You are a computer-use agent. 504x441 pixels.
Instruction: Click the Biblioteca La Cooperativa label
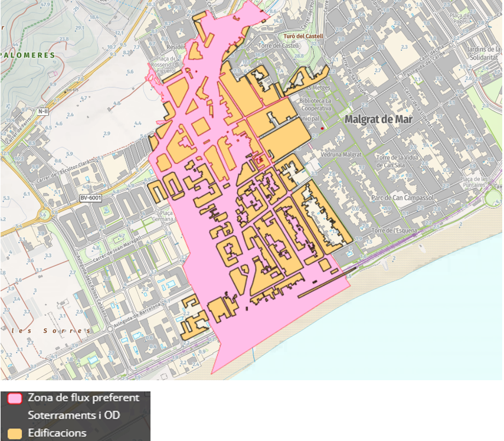coord(317,104)
